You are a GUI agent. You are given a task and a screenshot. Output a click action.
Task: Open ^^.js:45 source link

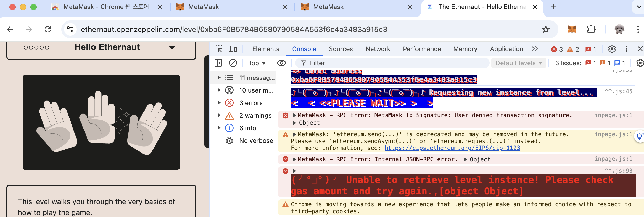(x=619, y=91)
